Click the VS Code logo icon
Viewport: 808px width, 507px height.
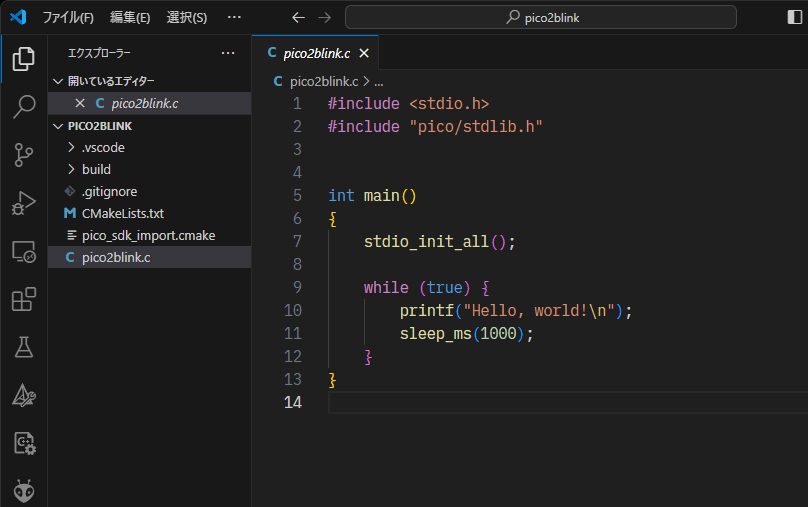[18, 17]
